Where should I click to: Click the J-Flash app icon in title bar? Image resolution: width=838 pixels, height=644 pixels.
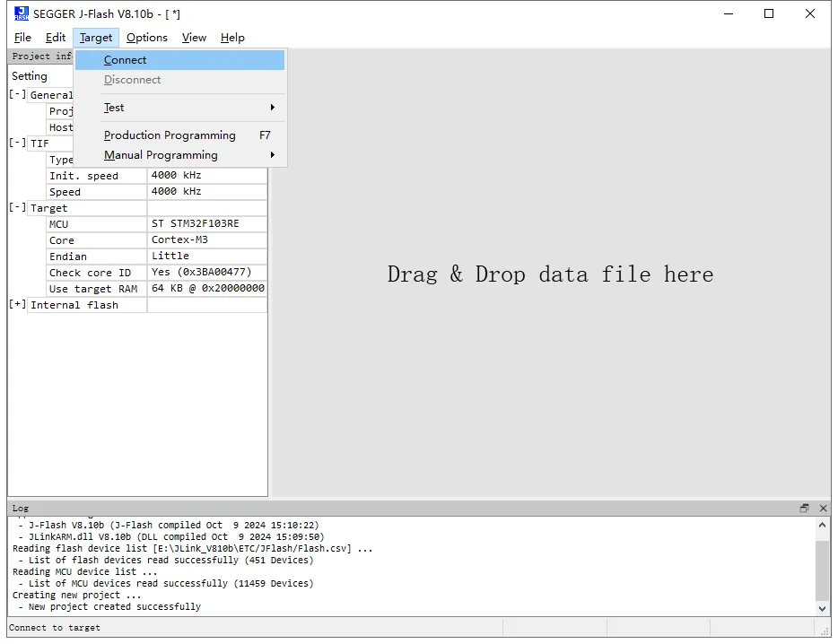(22, 13)
